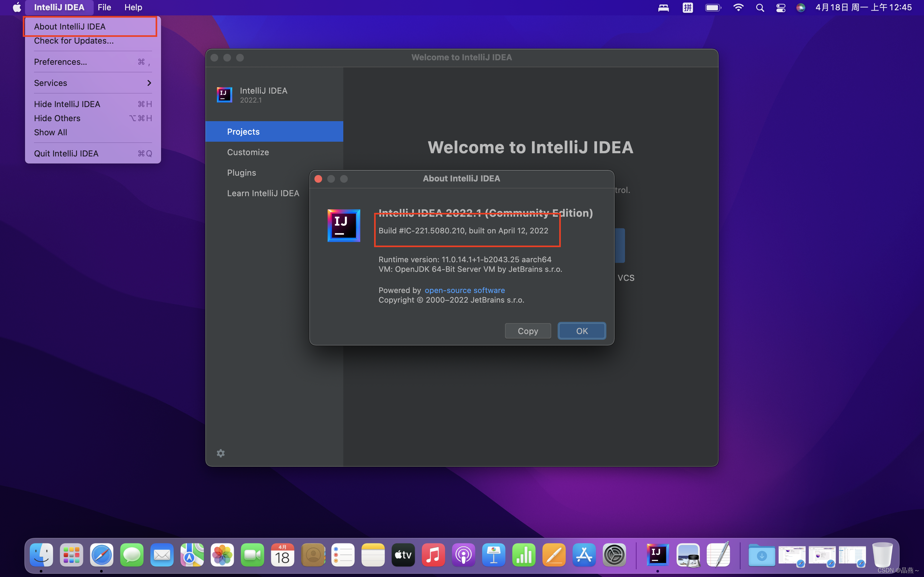Click the Wi-Fi status icon
924x577 pixels.
pyautogui.click(x=738, y=8)
